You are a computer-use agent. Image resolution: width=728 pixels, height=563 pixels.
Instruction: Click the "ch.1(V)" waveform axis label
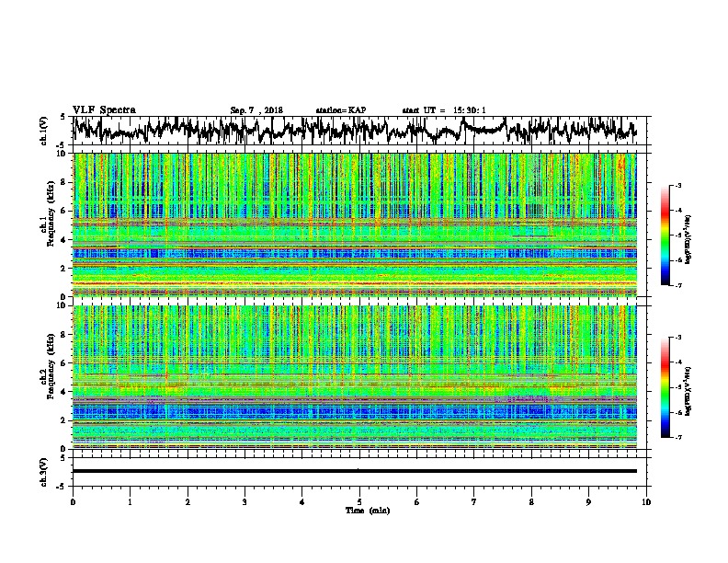point(44,131)
